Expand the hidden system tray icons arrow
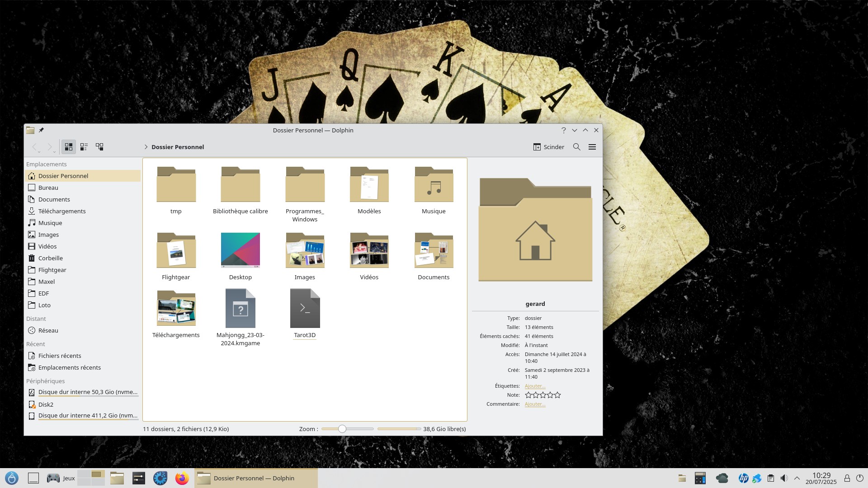 pos(797,478)
